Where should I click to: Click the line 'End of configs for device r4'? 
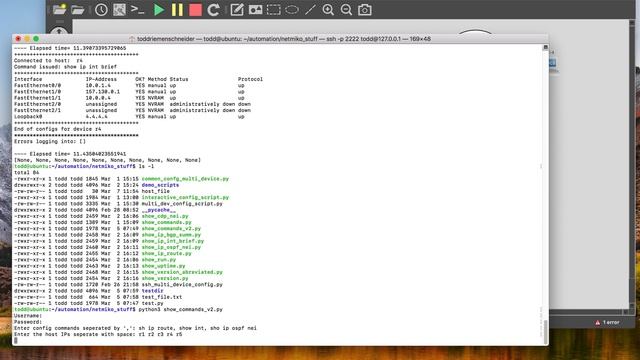58,129
